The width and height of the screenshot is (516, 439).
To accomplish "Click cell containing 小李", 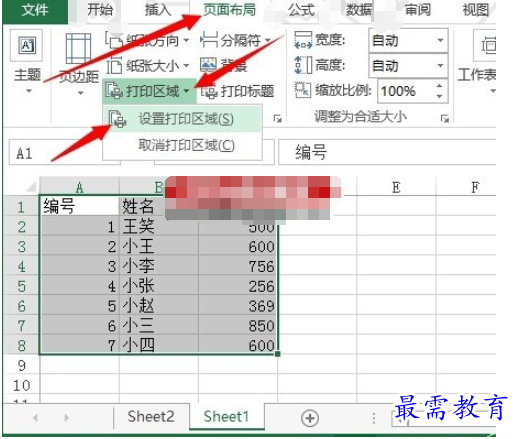I will (x=159, y=266).
